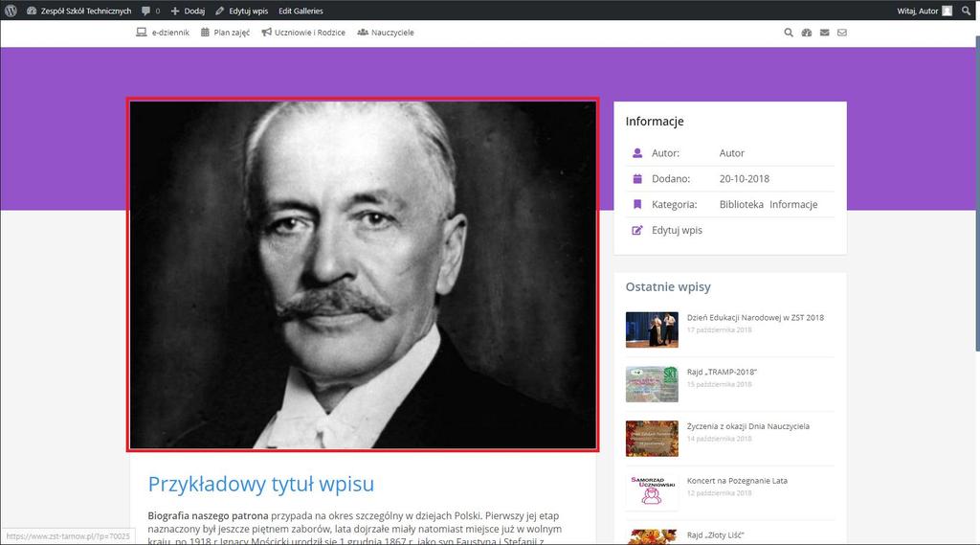Open the Biblioteka category
The height and width of the screenshot is (545, 980).
(741, 205)
